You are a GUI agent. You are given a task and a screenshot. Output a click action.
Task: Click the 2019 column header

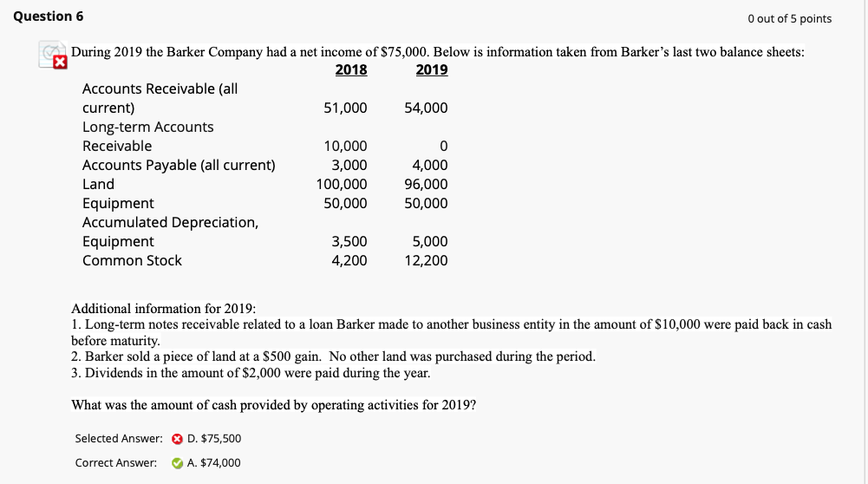(432, 69)
